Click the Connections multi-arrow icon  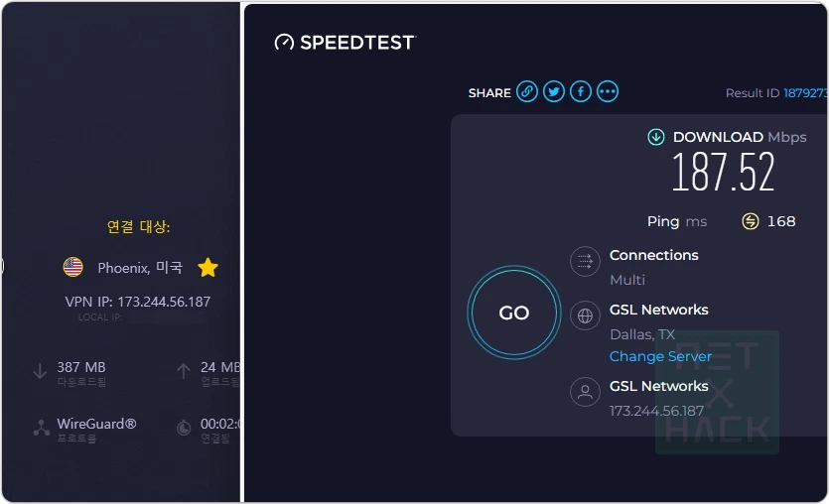click(x=585, y=262)
